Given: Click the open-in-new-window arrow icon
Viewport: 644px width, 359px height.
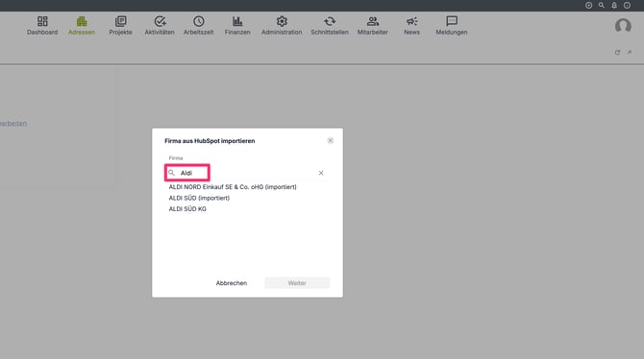Looking at the screenshot, I should coord(630,52).
